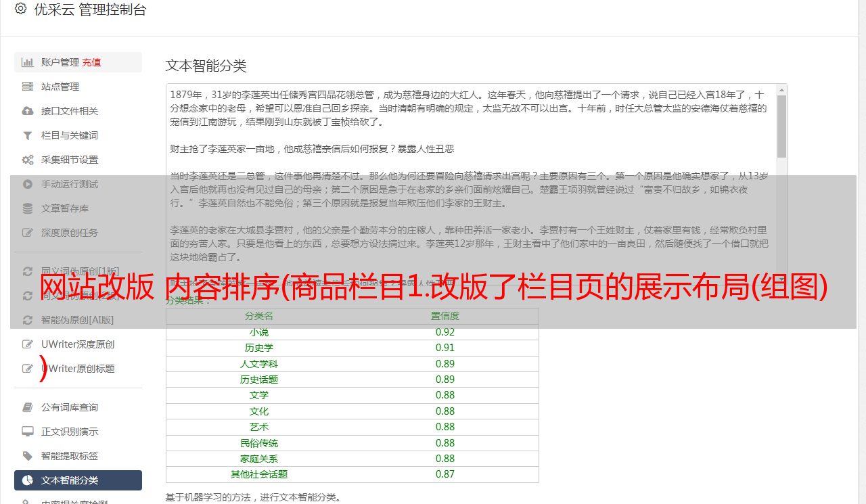Click the 0.92 confidence value
Viewport: 866px width, 504px height.
(x=445, y=332)
